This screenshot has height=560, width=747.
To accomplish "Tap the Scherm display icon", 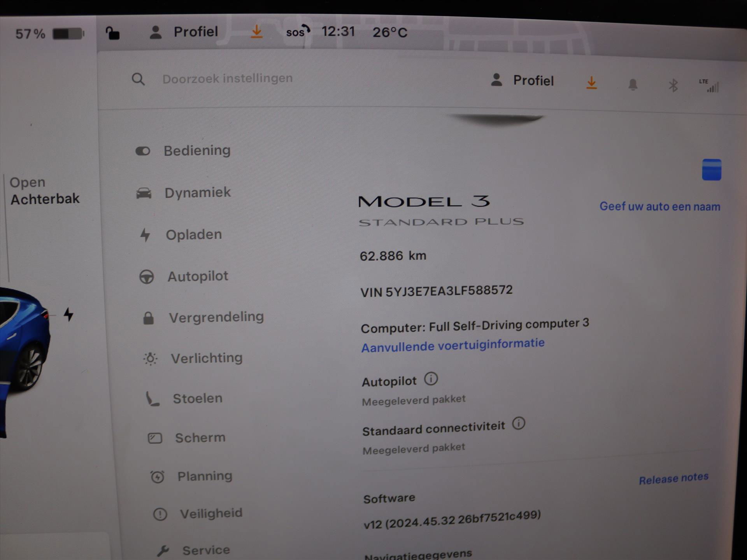I will [x=155, y=439].
